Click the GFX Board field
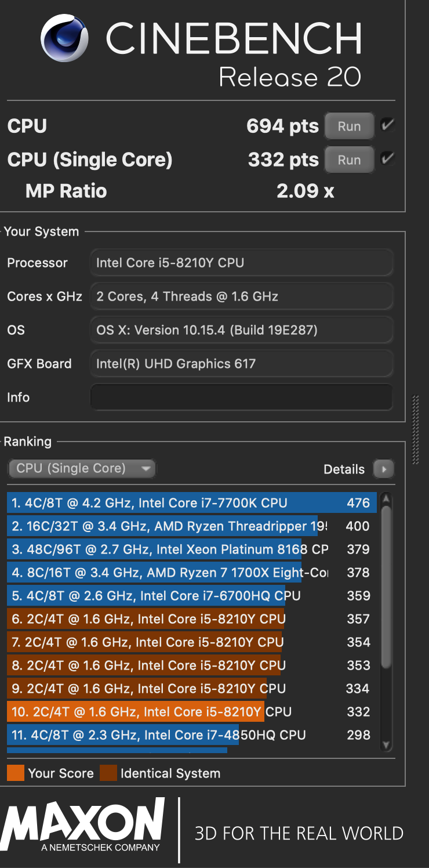Image resolution: width=429 pixels, height=868 pixels. 242,364
